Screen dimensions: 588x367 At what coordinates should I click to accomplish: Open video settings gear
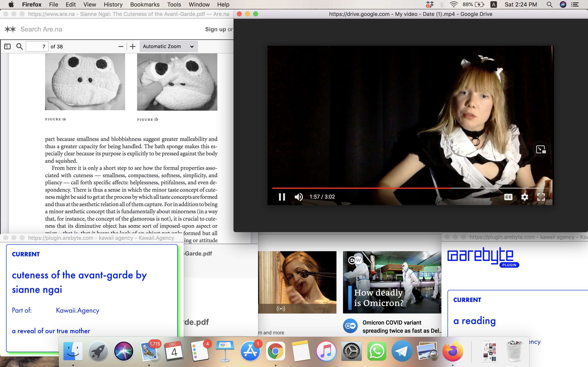coord(525,197)
